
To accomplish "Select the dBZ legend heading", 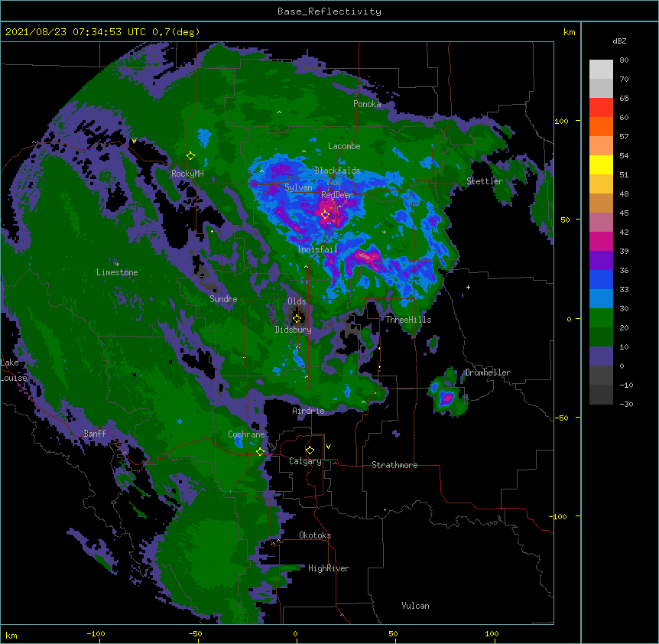I will pos(619,41).
